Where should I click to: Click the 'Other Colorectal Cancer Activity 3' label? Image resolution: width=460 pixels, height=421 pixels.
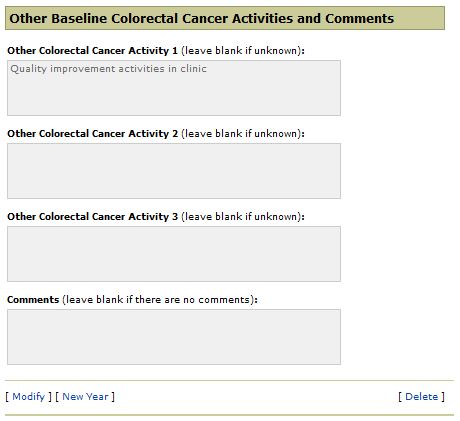[92, 217]
